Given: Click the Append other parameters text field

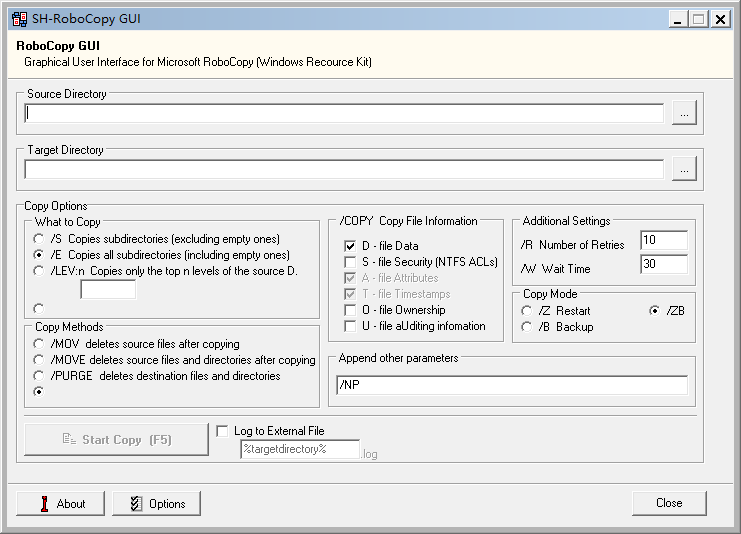Looking at the screenshot, I should coord(511,386).
